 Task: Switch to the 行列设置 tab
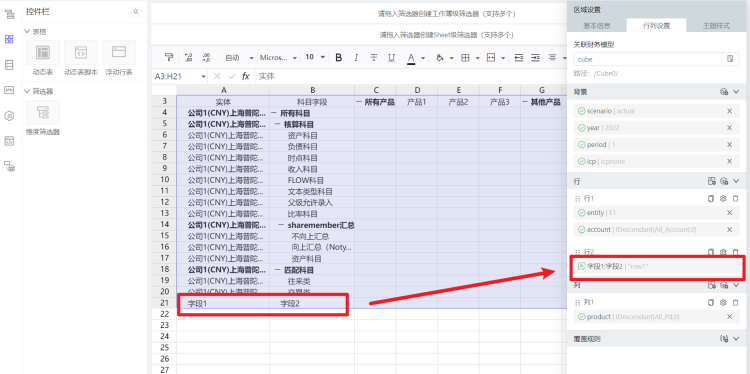656,26
